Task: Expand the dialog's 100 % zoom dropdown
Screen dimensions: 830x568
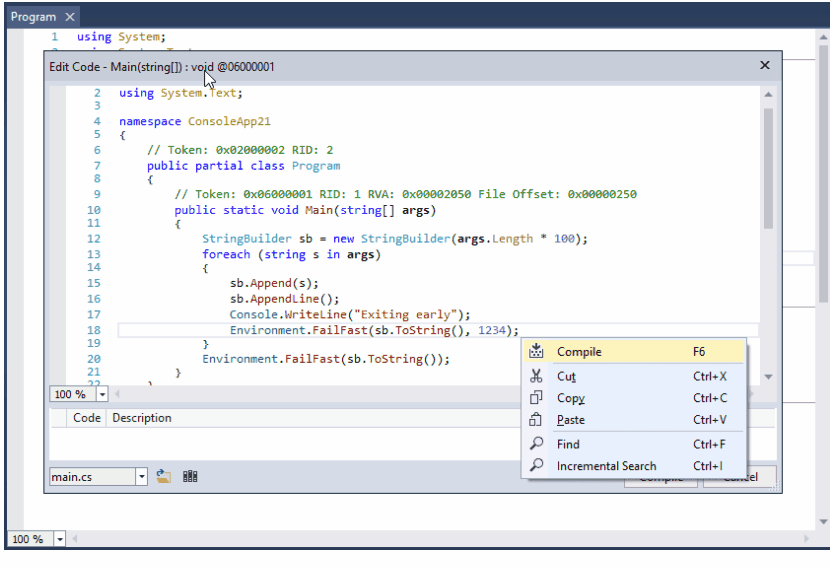Action: pyautogui.click(x=102, y=394)
